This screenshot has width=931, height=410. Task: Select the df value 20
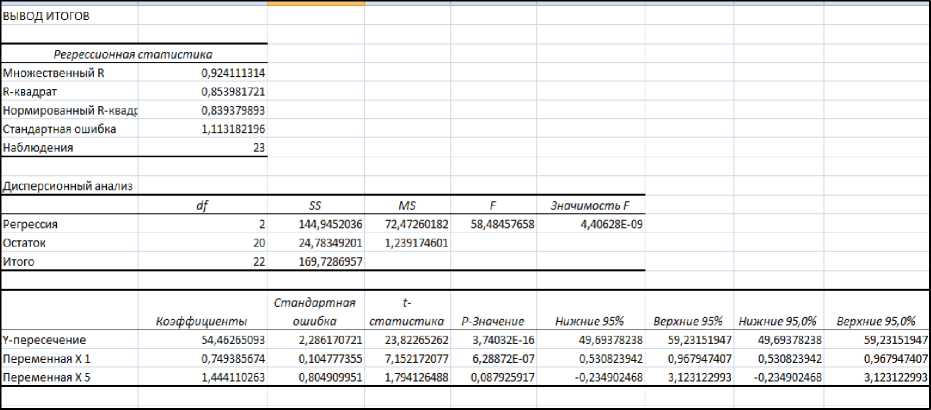pos(259,243)
